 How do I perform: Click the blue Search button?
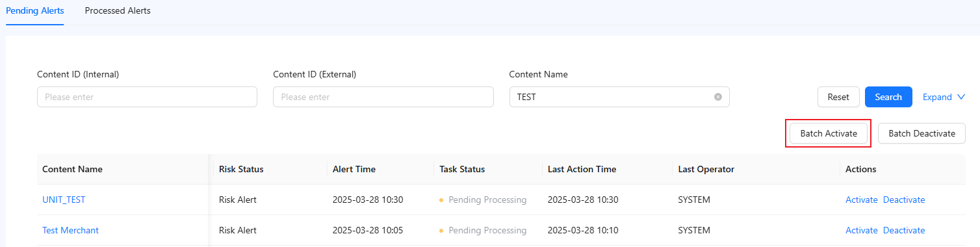click(888, 97)
